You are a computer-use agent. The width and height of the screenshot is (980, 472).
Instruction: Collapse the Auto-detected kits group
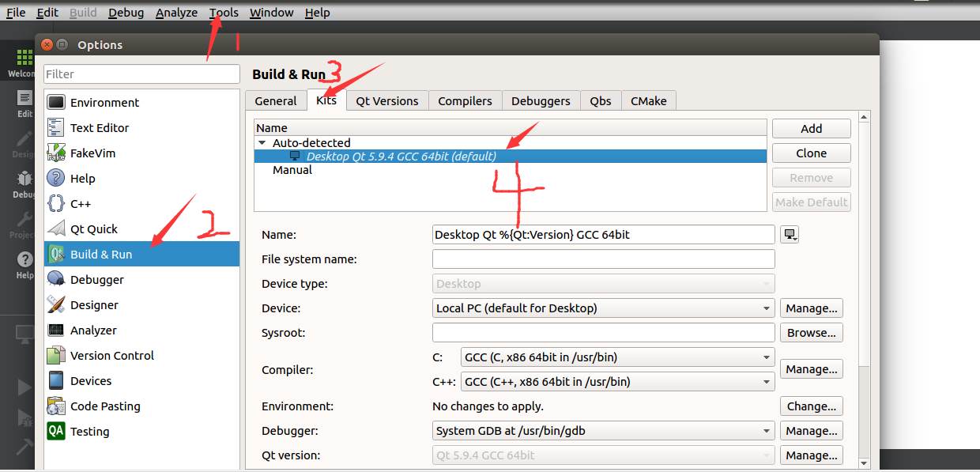262,143
